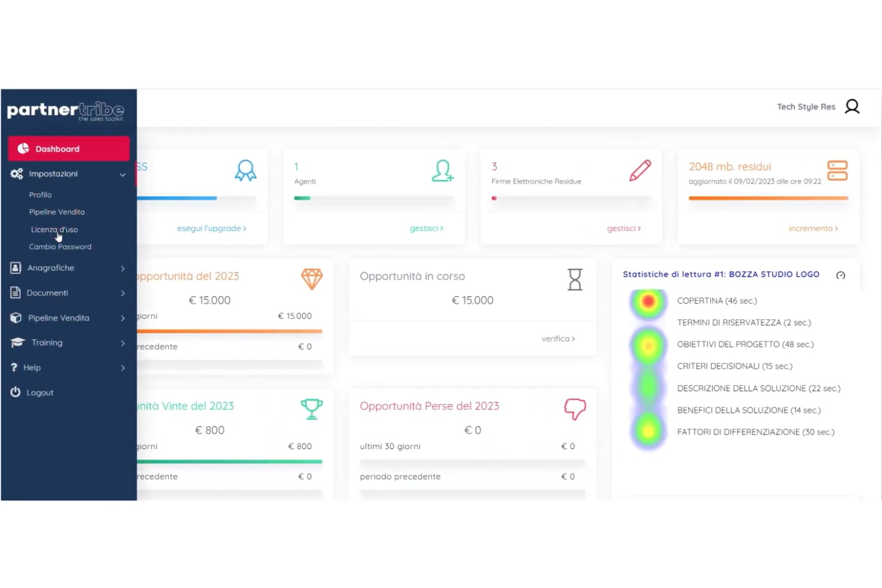Click the user profile icon next to Tech Style Res
882x588 pixels.
click(852, 106)
